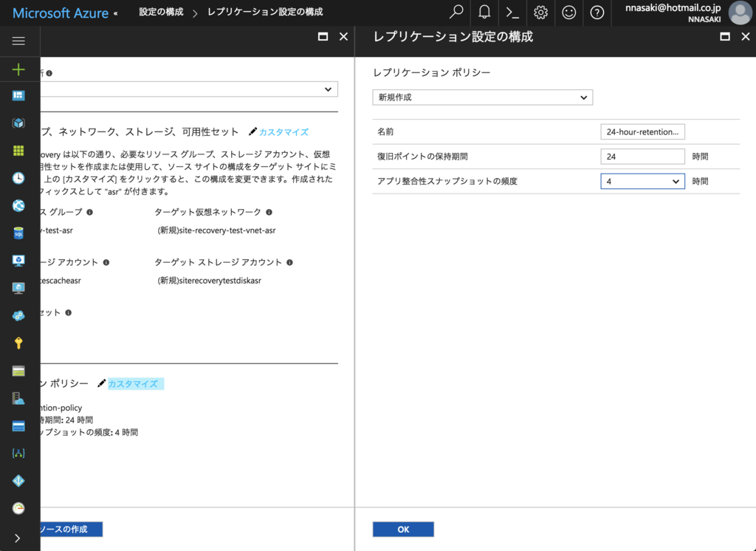Click info icon beside the partly hidden グループ label

click(x=89, y=212)
